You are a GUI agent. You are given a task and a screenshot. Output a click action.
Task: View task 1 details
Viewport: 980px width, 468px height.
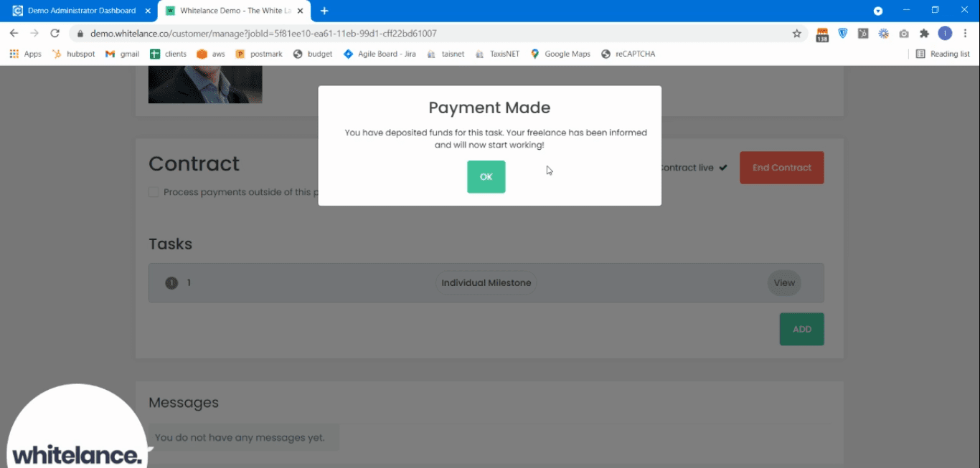(784, 283)
